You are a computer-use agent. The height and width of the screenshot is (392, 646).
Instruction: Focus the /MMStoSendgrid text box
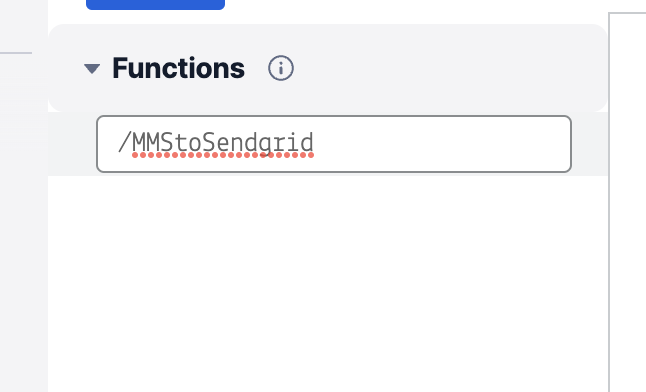tap(334, 144)
